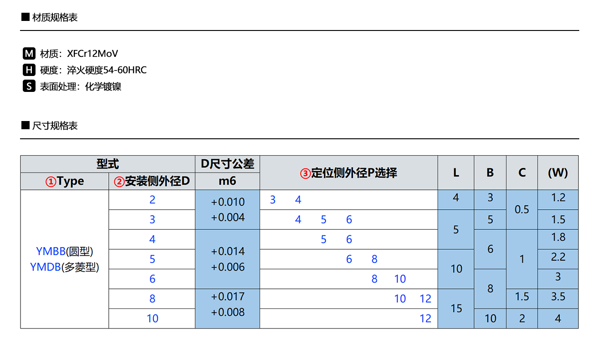Viewport: 592px width, 364px height.
Task: Choose mounting diameter D value 2
Action: 152,200
